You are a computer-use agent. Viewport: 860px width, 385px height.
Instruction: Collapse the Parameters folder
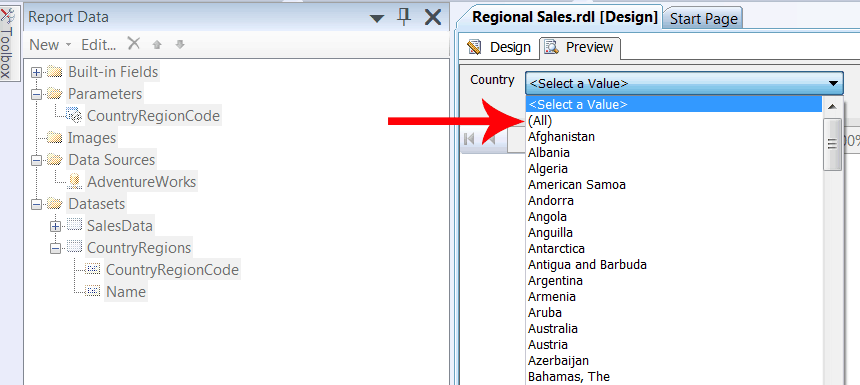click(37, 94)
